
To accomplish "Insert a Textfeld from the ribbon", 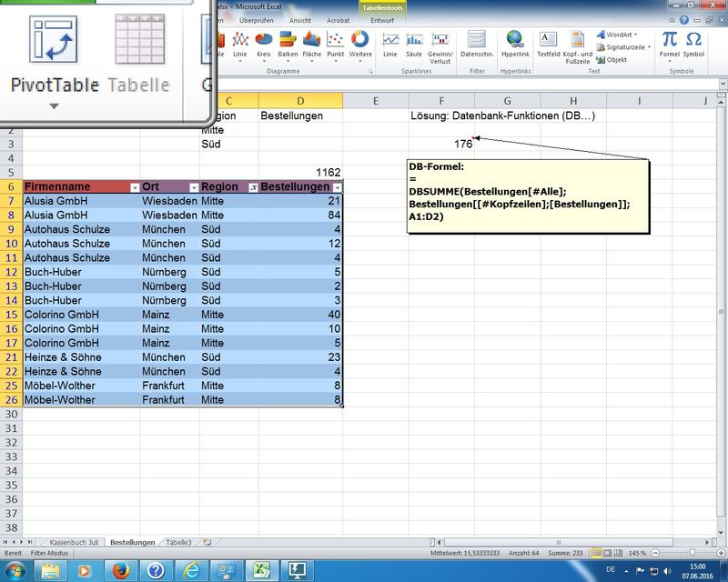I will pos(548,43).
